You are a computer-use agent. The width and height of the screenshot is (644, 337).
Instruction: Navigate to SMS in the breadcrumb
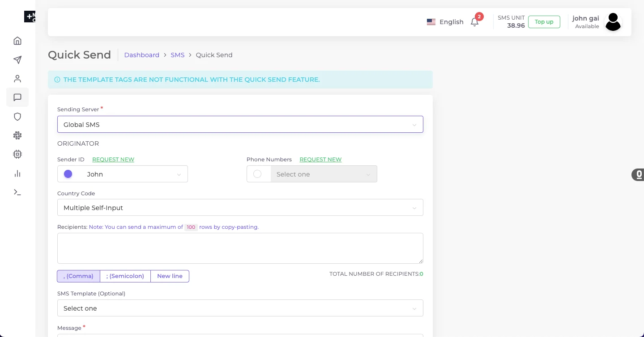point(178,55)
